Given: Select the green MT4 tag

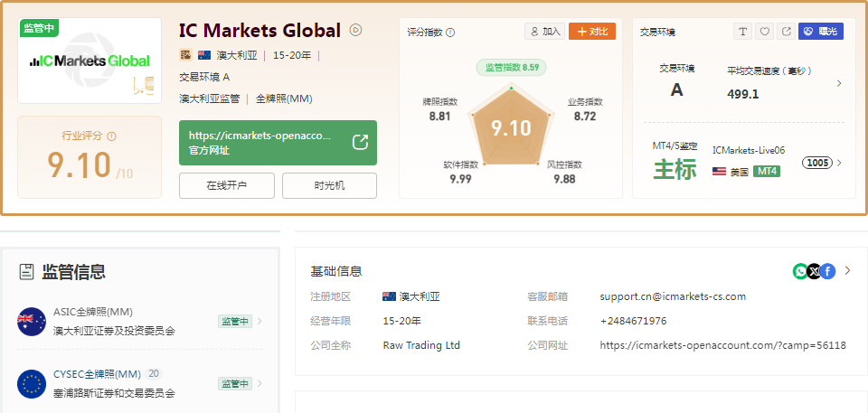Looking at the screenshot, I should coord(767,172).
